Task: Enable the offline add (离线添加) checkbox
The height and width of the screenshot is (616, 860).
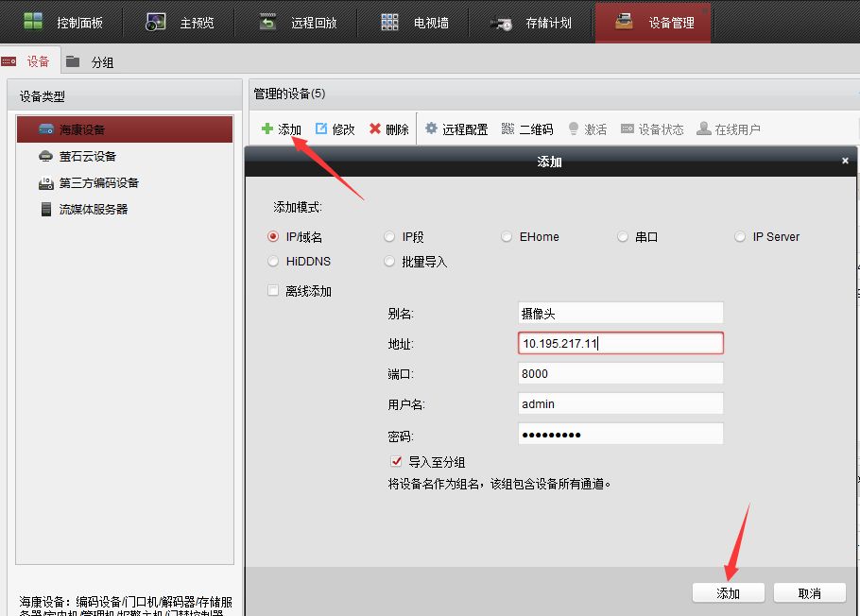Action: click(274, 291)
